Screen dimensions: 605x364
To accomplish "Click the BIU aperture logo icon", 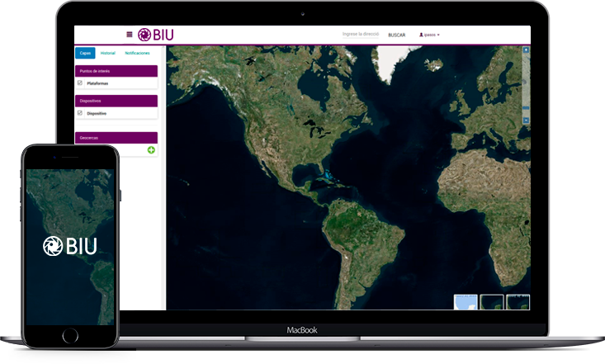I will point(144,35).
